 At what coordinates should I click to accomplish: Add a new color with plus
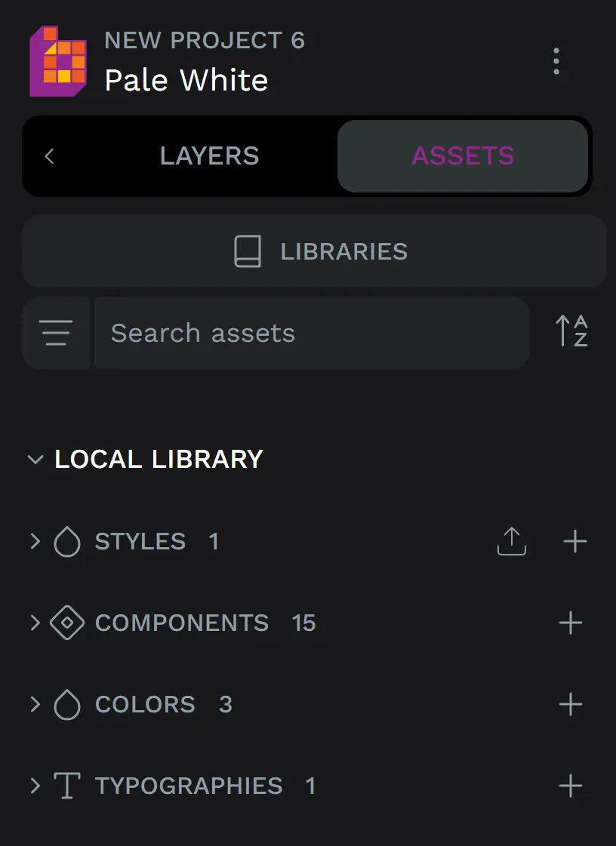pyautogui.click(x=571, y=704)
